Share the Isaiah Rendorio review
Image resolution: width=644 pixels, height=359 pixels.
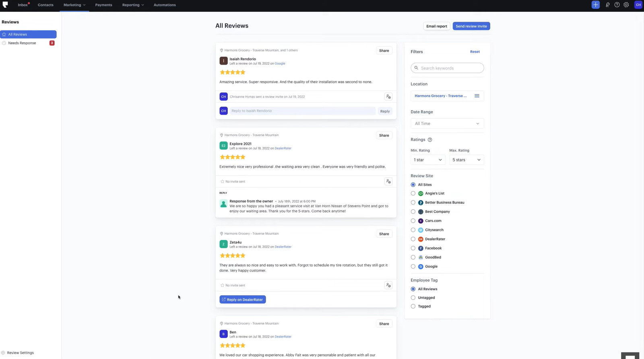[x=384, y=51]
